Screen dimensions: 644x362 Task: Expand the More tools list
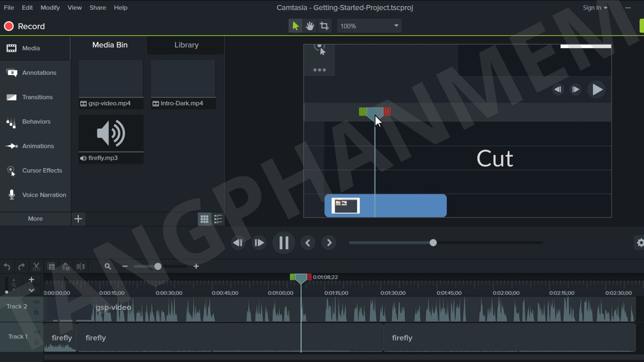tap(35, 219)
